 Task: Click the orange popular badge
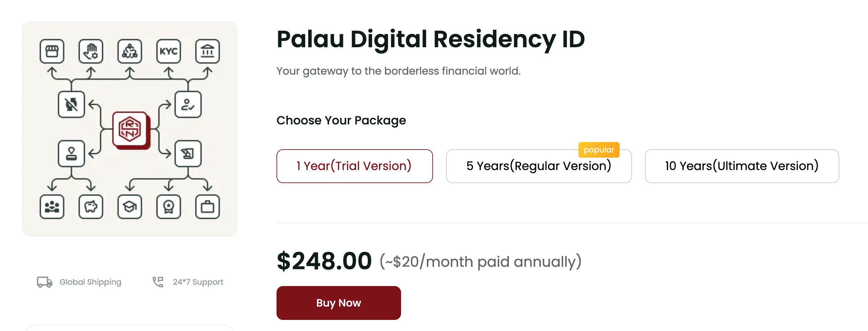point(598,150)
